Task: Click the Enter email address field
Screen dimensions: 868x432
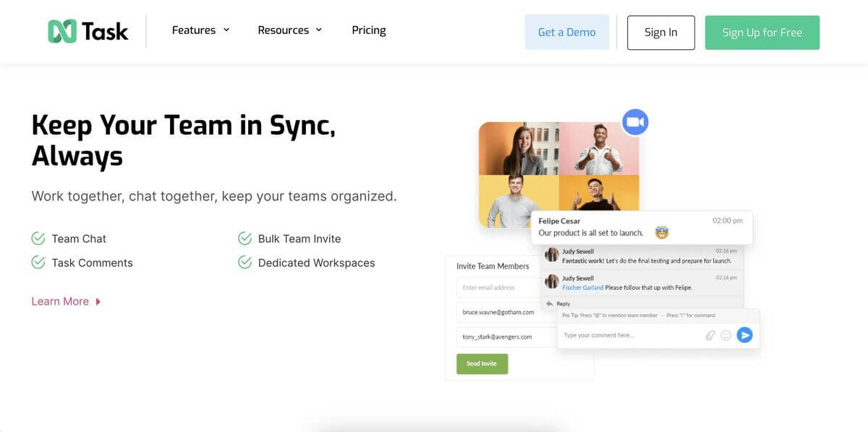Action: [496, 288]
